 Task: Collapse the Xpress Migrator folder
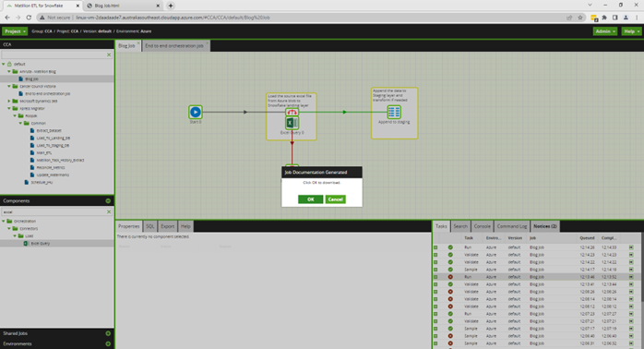pos(9,109)
